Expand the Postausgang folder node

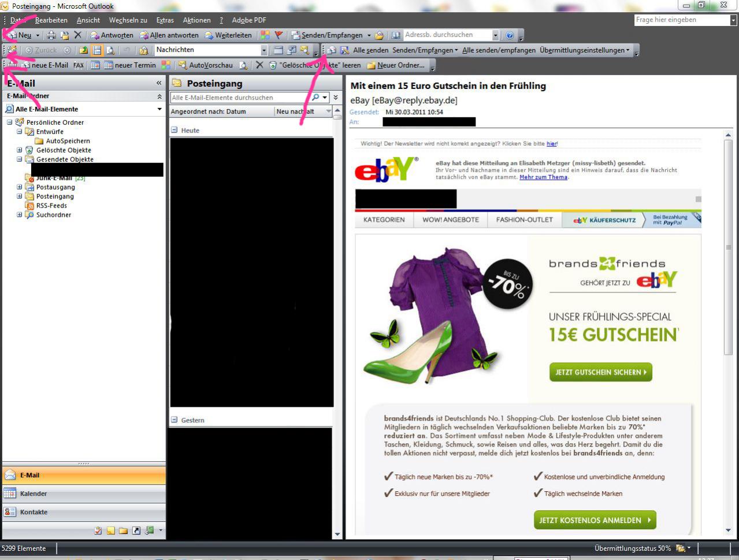(x=19, y=187)
